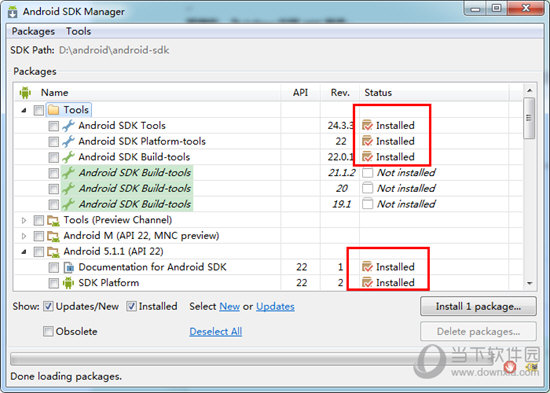Open the Tools menu
Screen dimensions: 550x393
click(x=79, y=31)
